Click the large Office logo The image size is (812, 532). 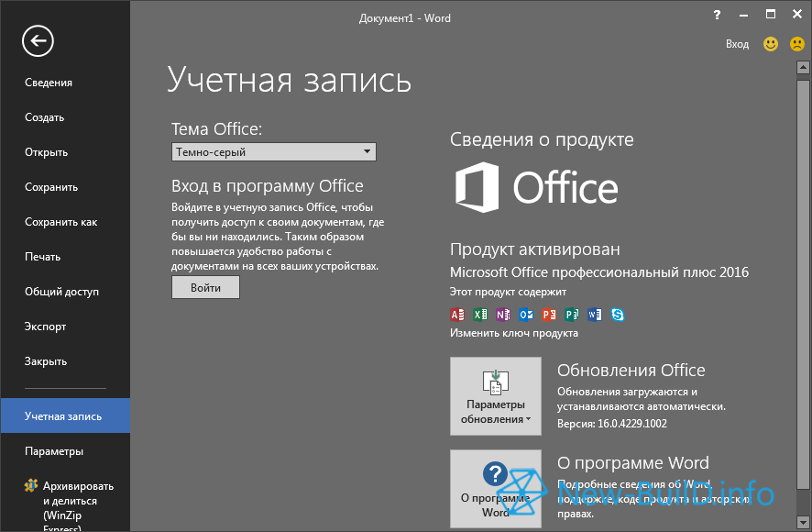536,187
